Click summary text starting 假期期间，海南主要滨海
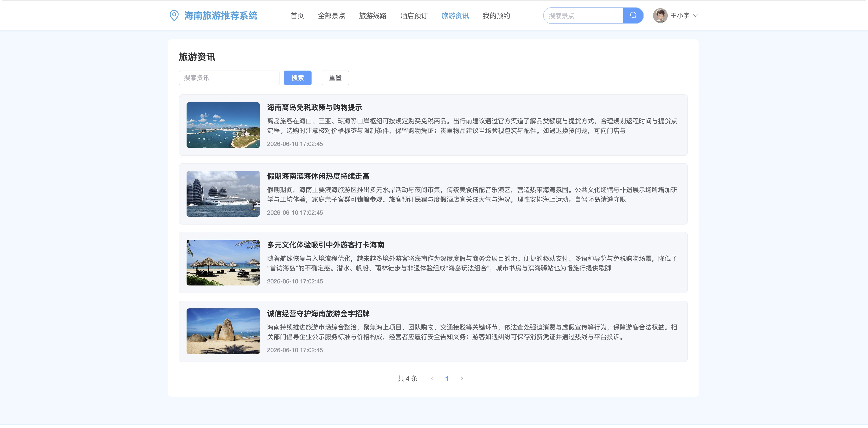 point(472,195)
